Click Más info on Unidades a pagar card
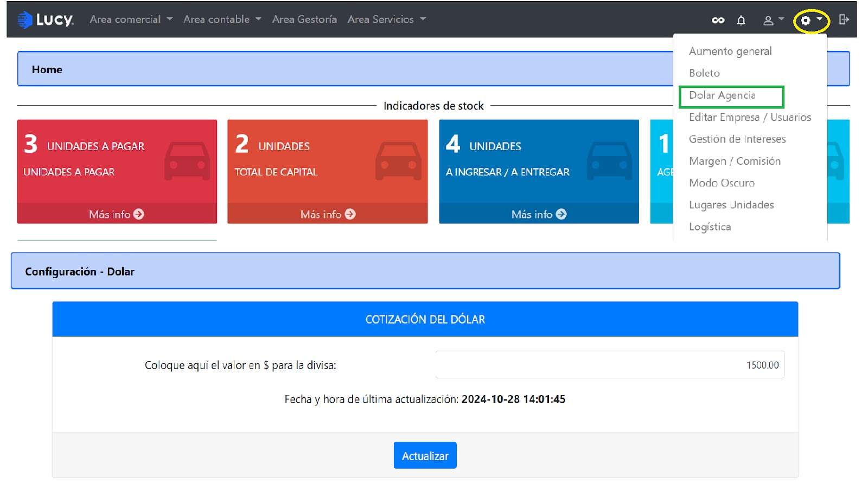 (117, 214)
